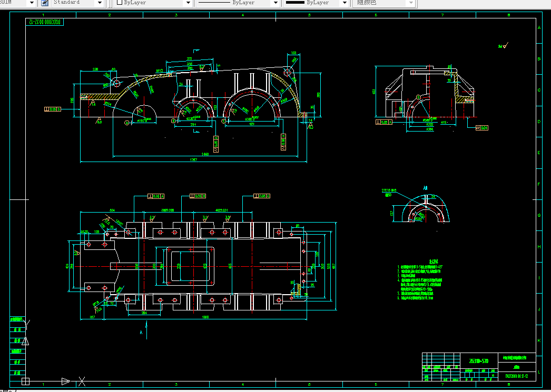Select the 1267 overall length dimension
Screen dimensions: 551x392
193,159
